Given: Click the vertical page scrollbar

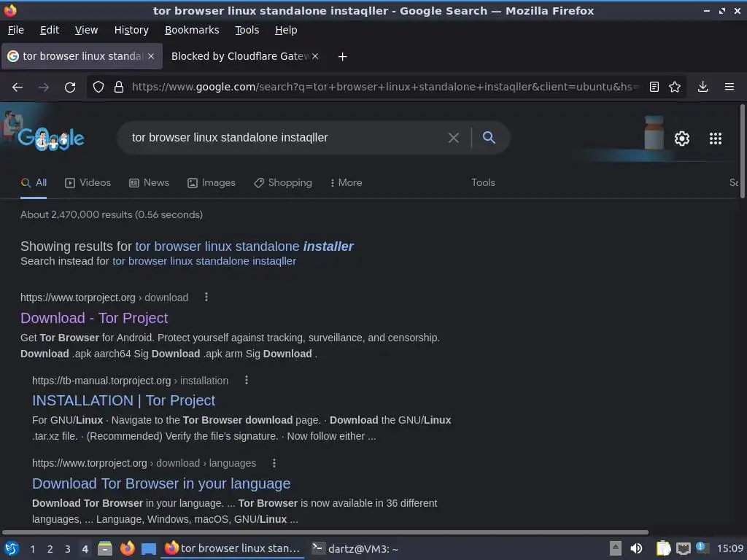Looking at the screenshot, I should 742,152.
